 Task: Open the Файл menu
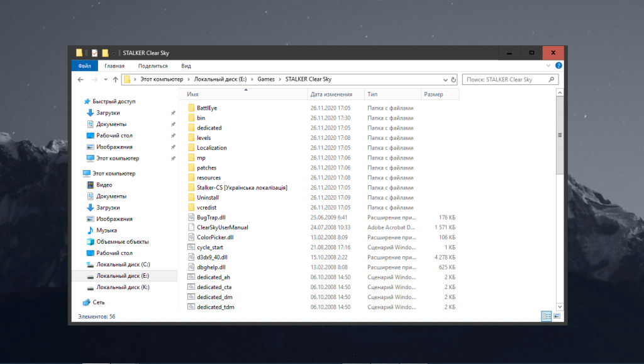click(x=84, y=65)
